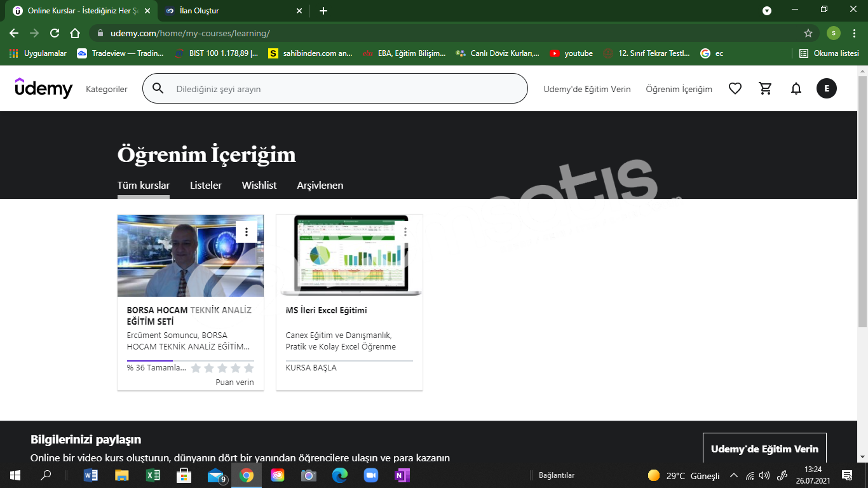The image size is (868, 488).
Task: Open Excel from taskbar
Action: pos(153,475)
